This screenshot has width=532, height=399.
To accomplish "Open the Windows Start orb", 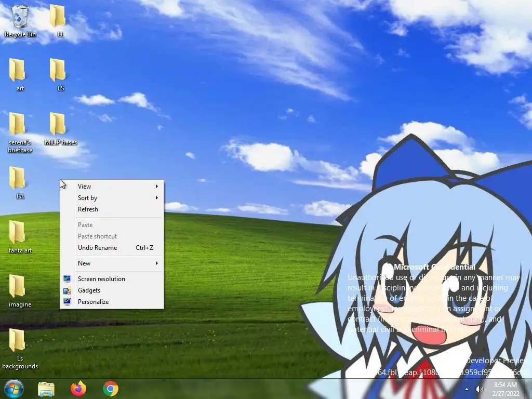I will pos(14,389).
